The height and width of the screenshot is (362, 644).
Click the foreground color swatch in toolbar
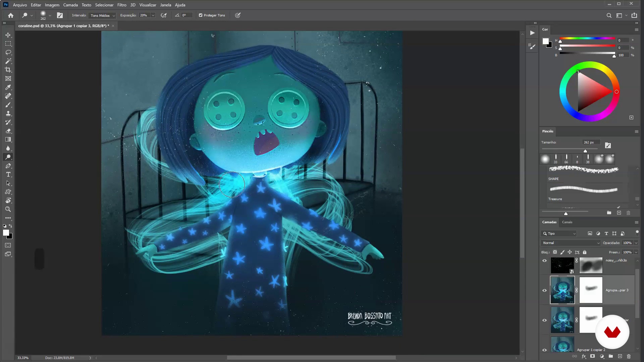[6, 233]
